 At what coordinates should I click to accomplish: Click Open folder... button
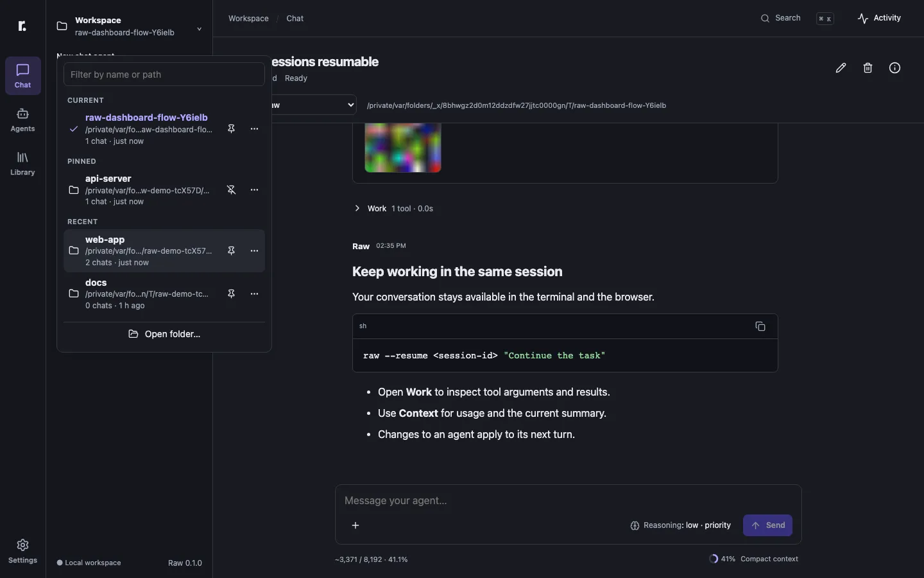tap(164, 335)
